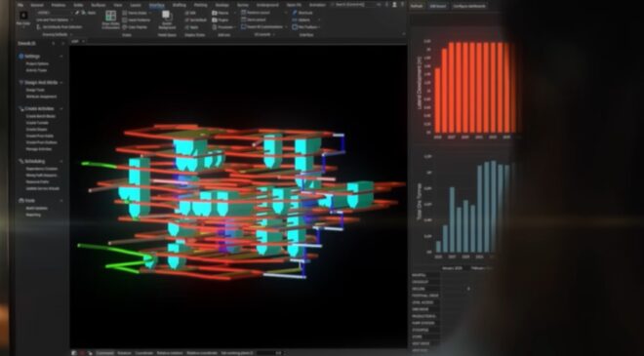Toggle the Grid display state checkbox
The width and height of the screenshot is (644, 356).
pos(190,13)
